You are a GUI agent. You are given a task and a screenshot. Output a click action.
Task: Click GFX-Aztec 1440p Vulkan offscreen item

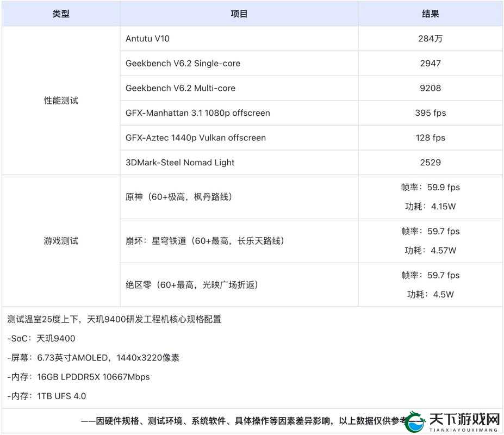[195, 138]
